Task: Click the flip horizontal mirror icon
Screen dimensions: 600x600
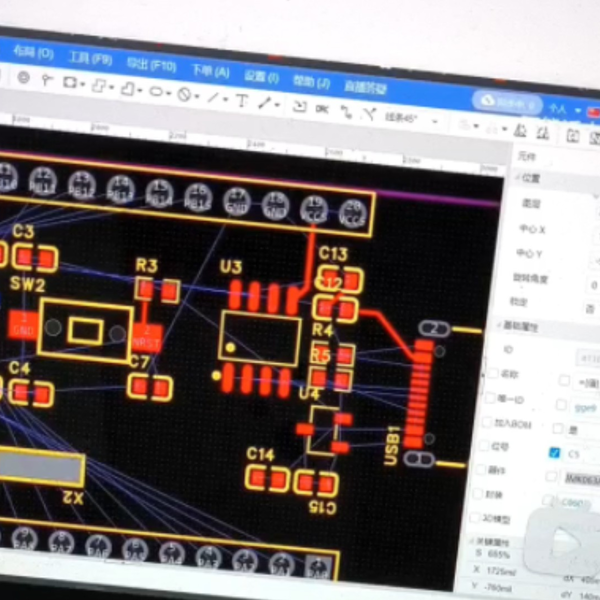Action: click(520, 130)
